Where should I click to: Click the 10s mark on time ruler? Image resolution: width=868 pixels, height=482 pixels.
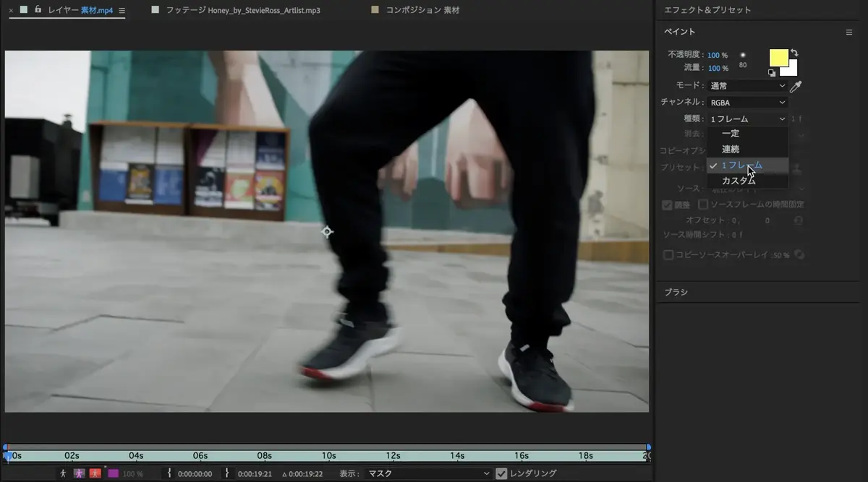coord(329,456)
